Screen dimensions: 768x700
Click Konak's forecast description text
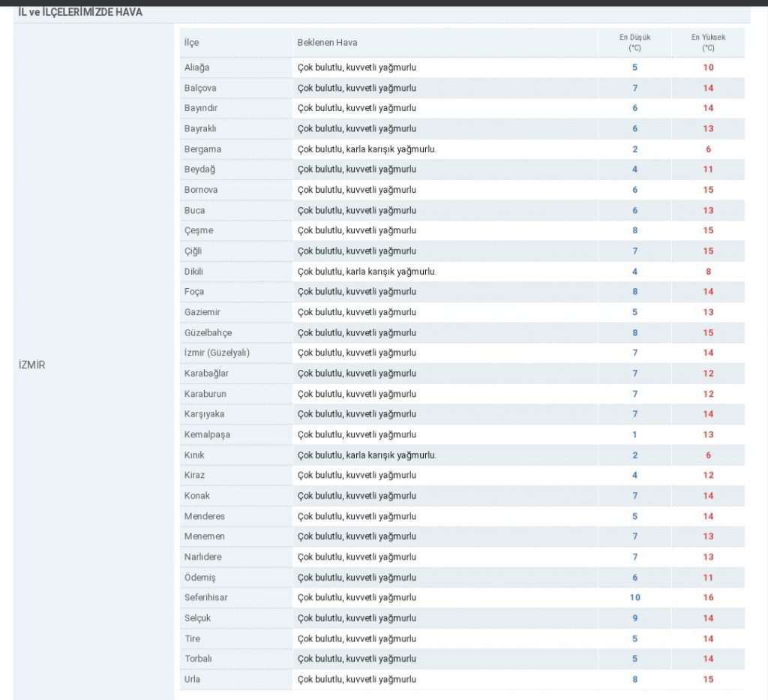tap(356, 496)
